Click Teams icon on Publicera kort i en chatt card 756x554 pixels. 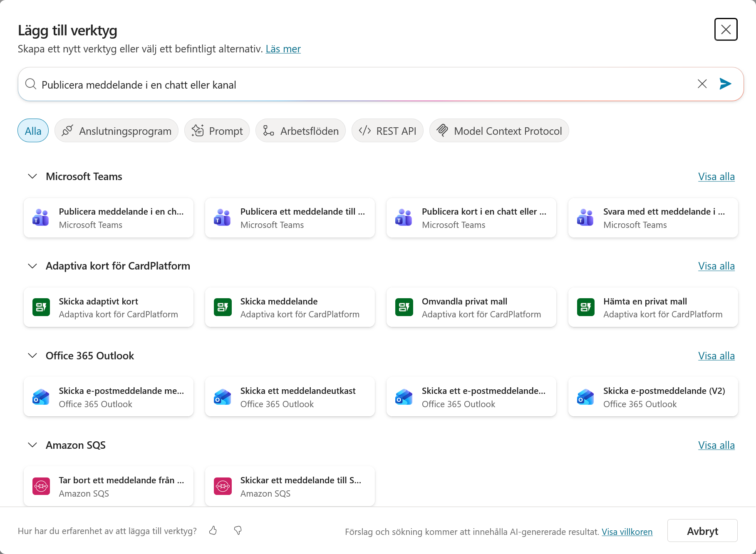[x=404, y=218]
